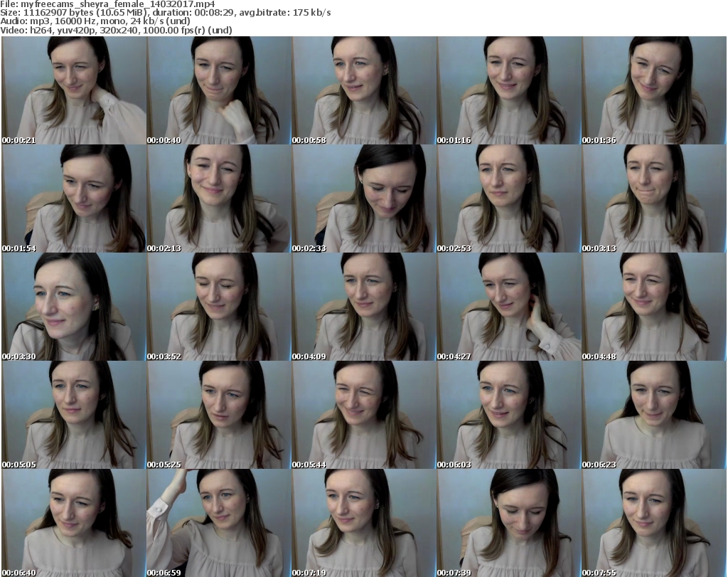Select the frame stamped 00:02:33
The height and width of the screenshot is (577, 728).
364,198
